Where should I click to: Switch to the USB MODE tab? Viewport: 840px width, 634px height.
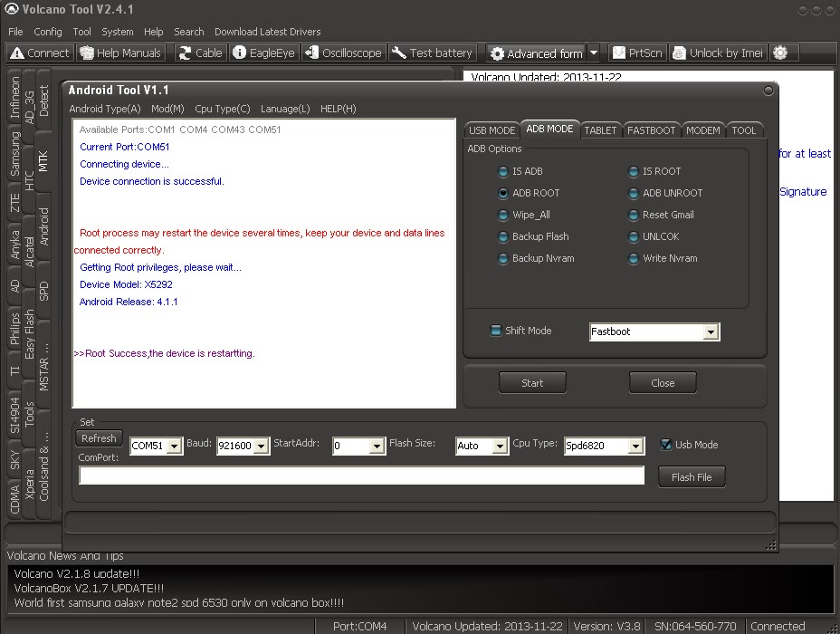point(492,130)
